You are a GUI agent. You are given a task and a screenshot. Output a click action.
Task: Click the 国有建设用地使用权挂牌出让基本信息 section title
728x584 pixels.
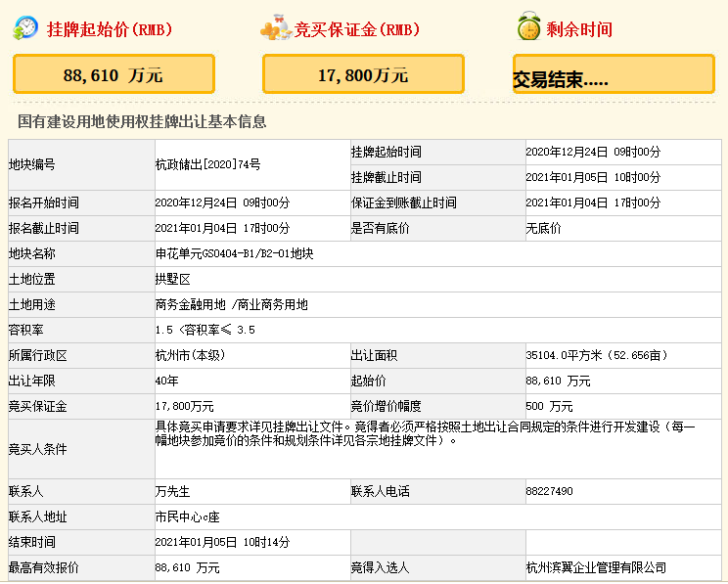[x=142, y=121]
